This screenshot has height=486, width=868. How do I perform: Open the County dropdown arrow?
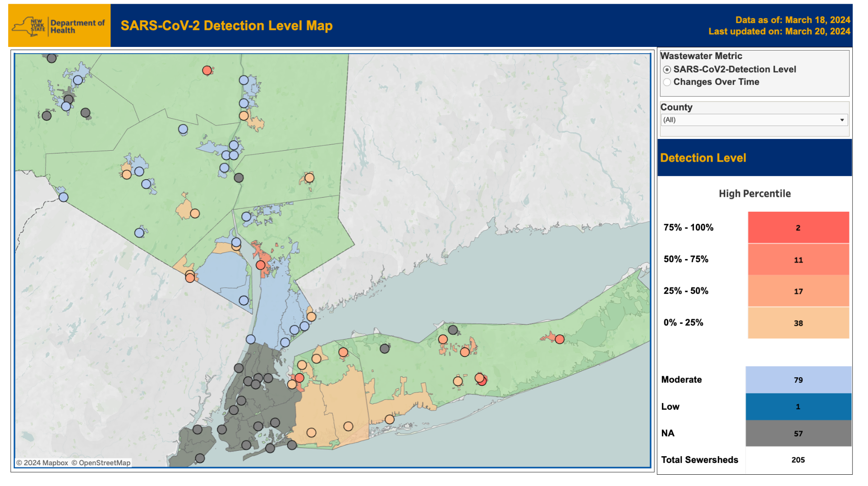(x=841, y=120)
